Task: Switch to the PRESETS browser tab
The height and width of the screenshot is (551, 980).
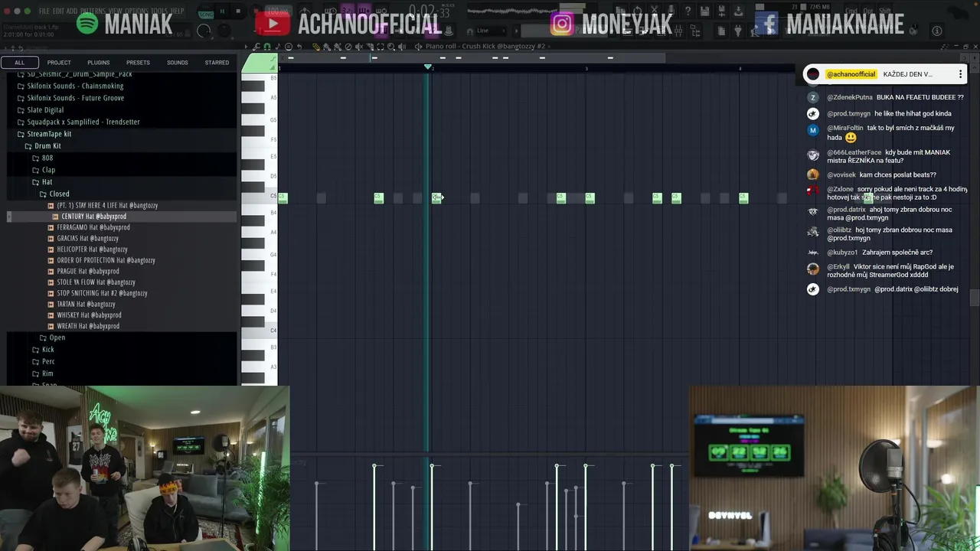Action: pos(138,63)
